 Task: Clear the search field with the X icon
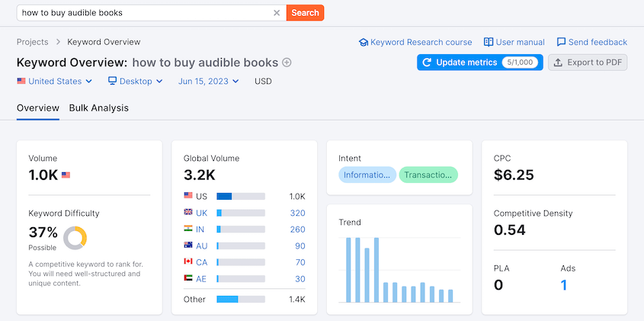coord(277,13)
